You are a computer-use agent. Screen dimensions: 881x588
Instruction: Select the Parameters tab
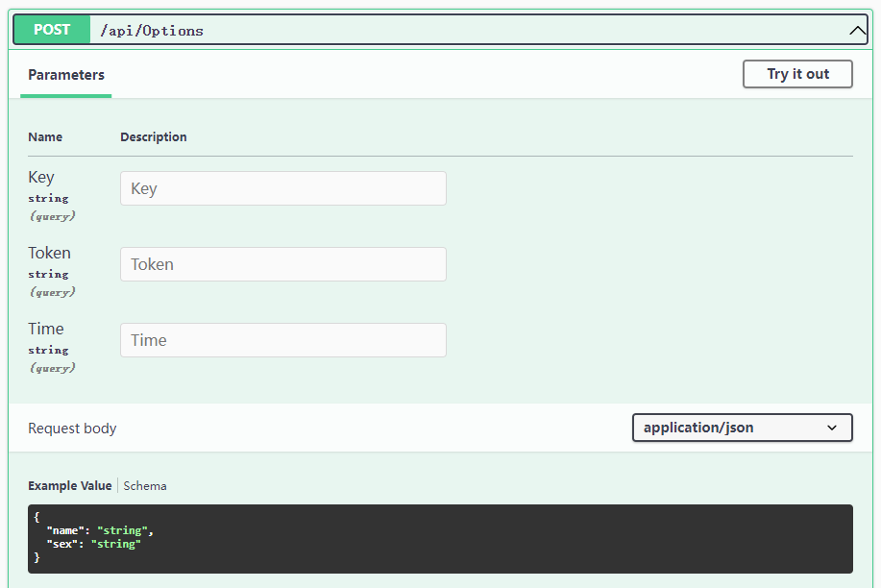pyautogui.click(x=66, y=75)
